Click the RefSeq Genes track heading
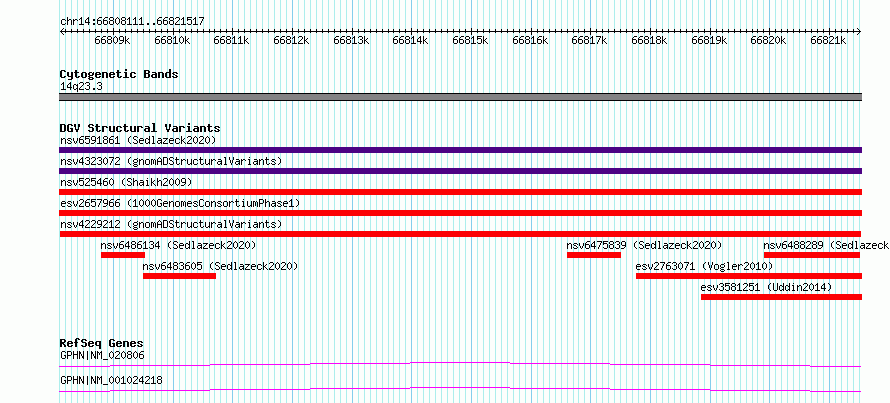Screen dimensions: 890x403 point(102,343)
